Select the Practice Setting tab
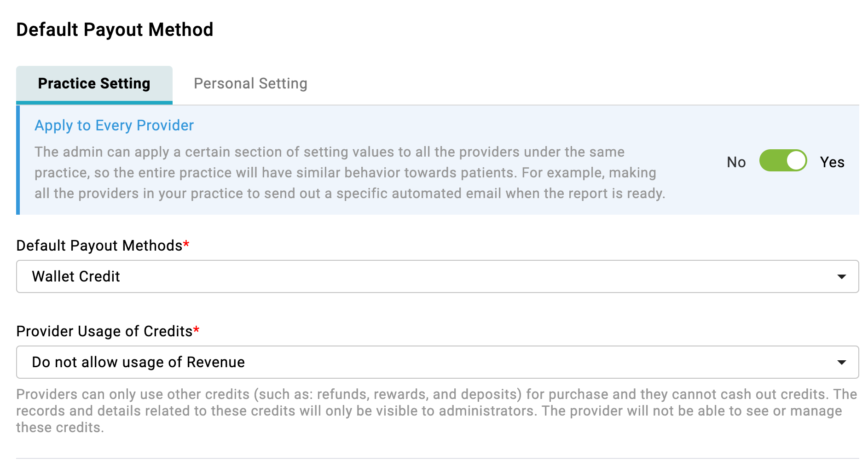 [94, 83]
